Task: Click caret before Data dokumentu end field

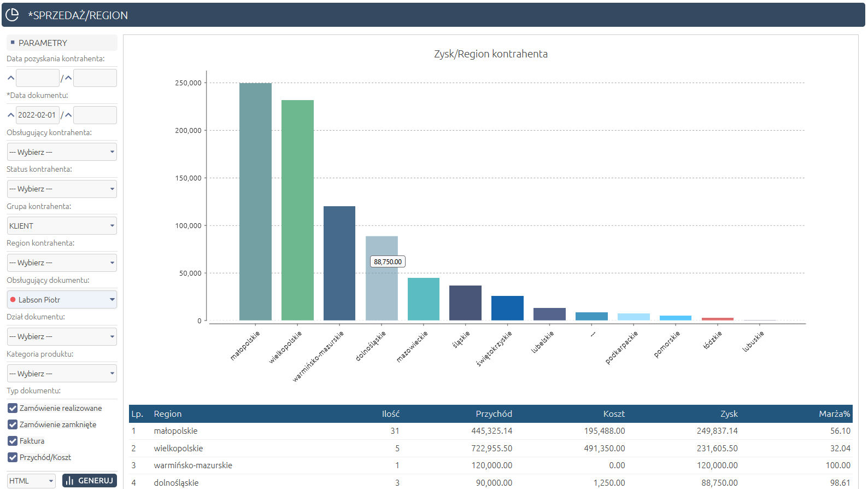Action: pyautogui.click(x=68, y=115)
